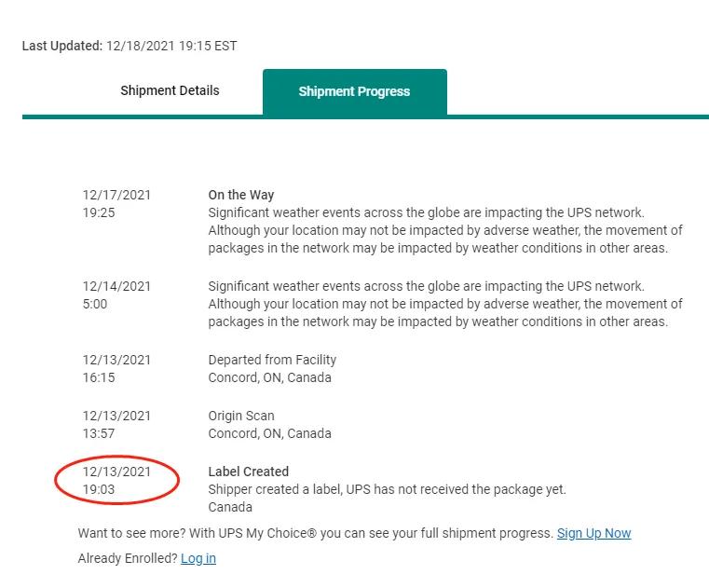Click the 13:57 origin scan timestamp
Screen dimensions: 709x588
tap(99, 433)
